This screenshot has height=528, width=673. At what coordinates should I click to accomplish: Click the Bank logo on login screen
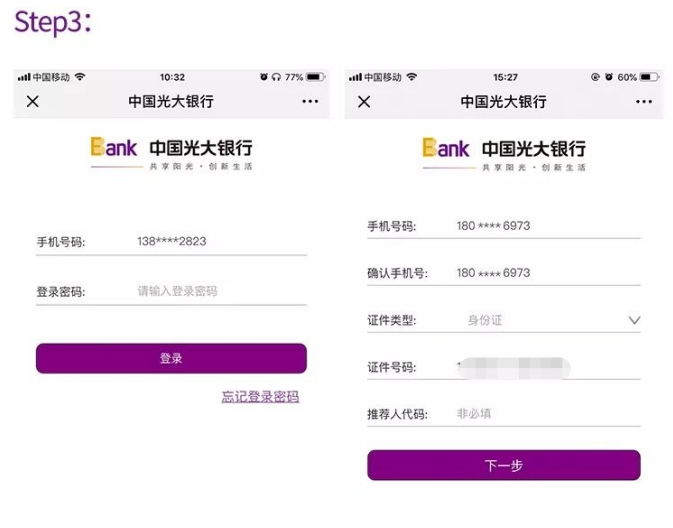coord(114,147)
